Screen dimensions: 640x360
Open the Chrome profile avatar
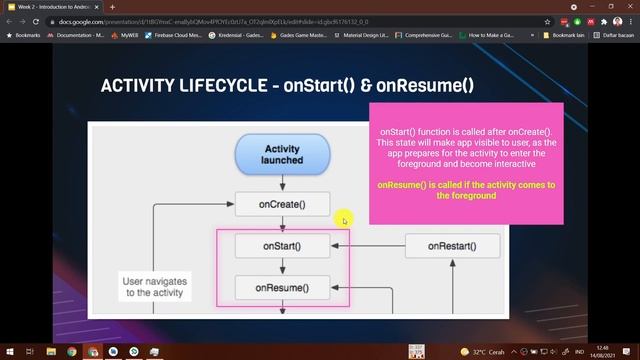(x=617, y=22)
